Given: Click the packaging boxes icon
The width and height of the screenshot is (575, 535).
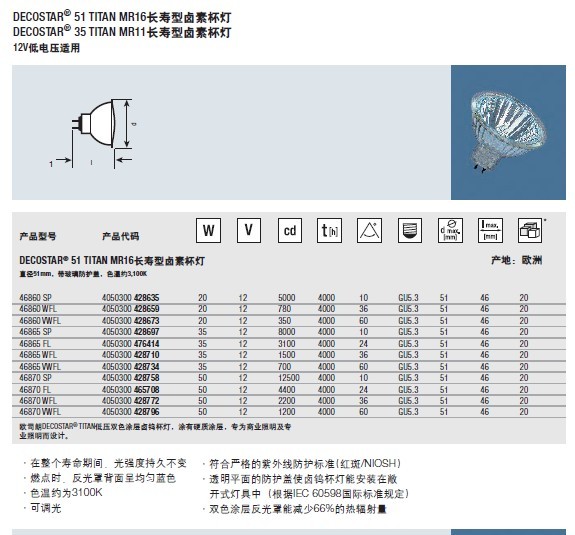Looking at the screenshot, I should pos(530,230).
